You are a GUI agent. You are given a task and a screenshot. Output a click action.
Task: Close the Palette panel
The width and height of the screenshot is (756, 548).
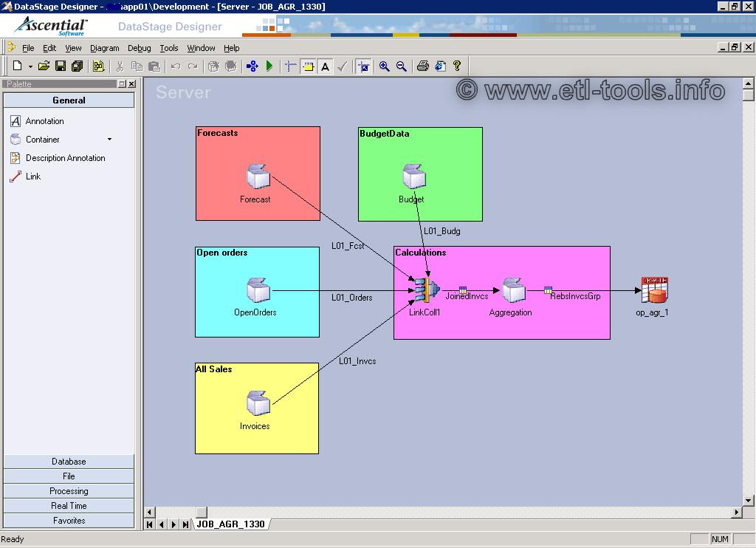[x=131, y=84]
